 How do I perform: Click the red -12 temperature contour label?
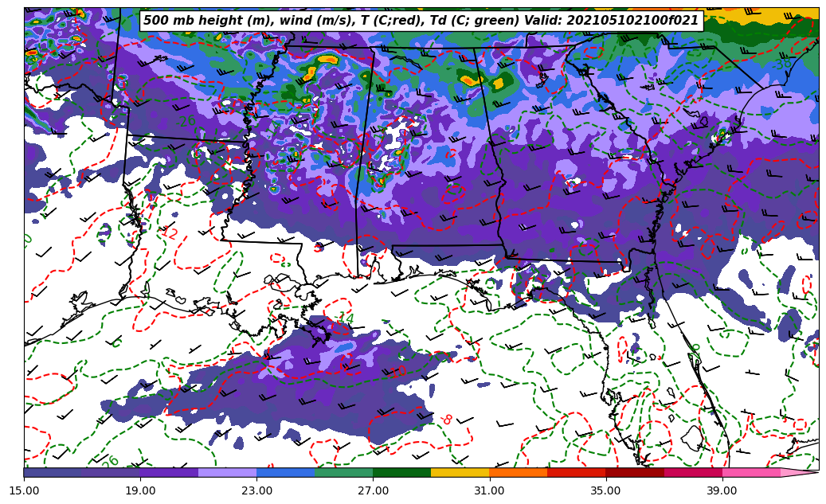[170, 233]
